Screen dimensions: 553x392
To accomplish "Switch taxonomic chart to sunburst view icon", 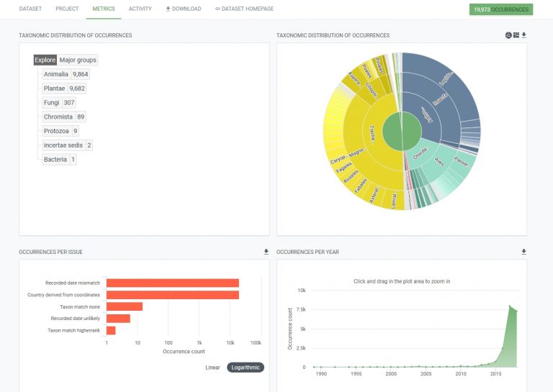I will 508,35.
